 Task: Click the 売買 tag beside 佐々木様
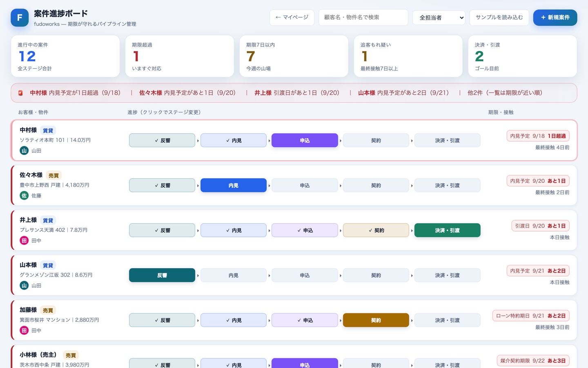coord(53,175)
